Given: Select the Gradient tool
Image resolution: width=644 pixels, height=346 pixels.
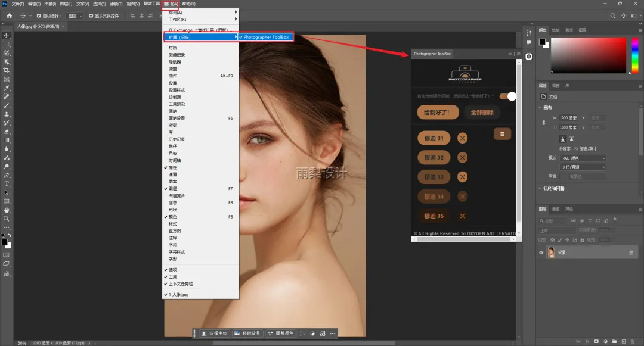Looking at the screenshot, I should pos(7,140).
